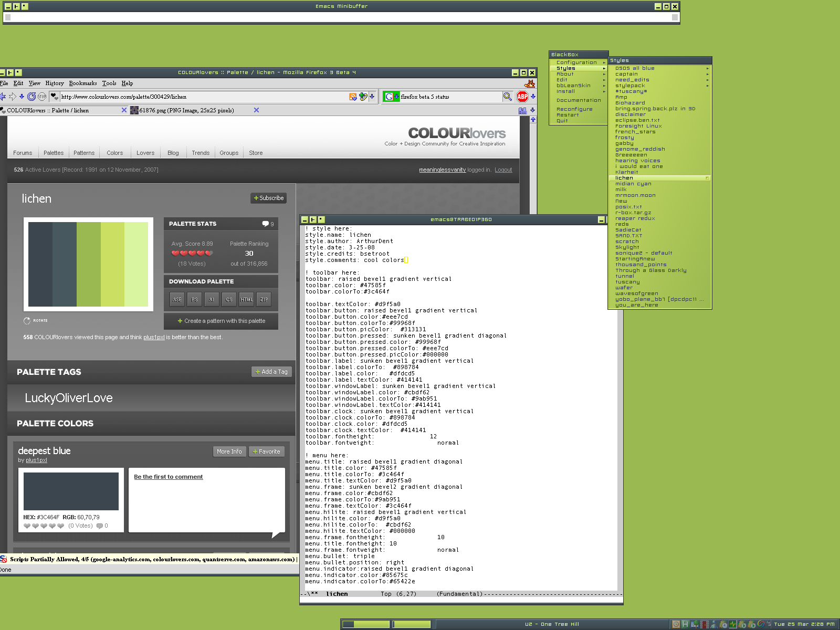This screenshot has height=630, width=840.
Task: Open the search engine dropdown arrow
Action: pyautogui.click(x=396, y=97)
